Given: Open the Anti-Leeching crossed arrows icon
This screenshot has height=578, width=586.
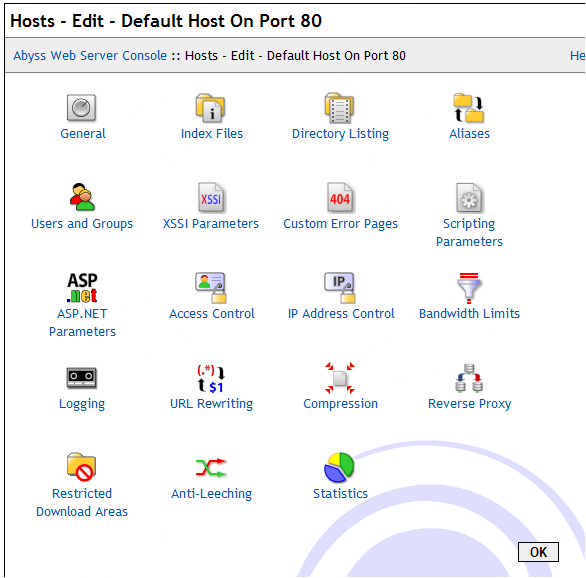Looking at the screenshot, I should [x=211, y=468].
